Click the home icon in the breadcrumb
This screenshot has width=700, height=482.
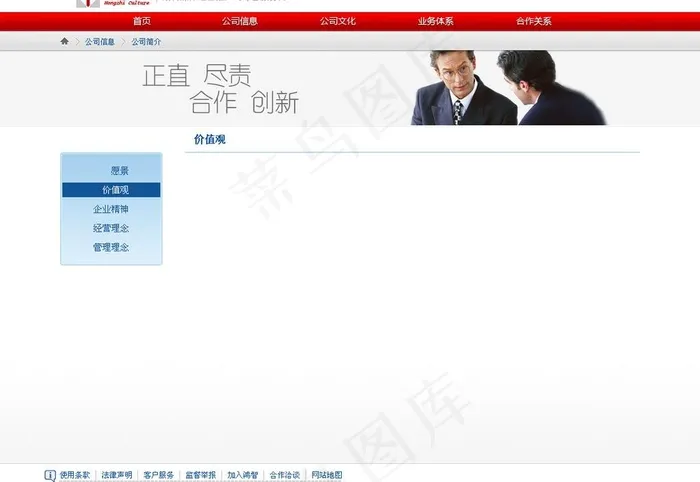coord(65,42)
